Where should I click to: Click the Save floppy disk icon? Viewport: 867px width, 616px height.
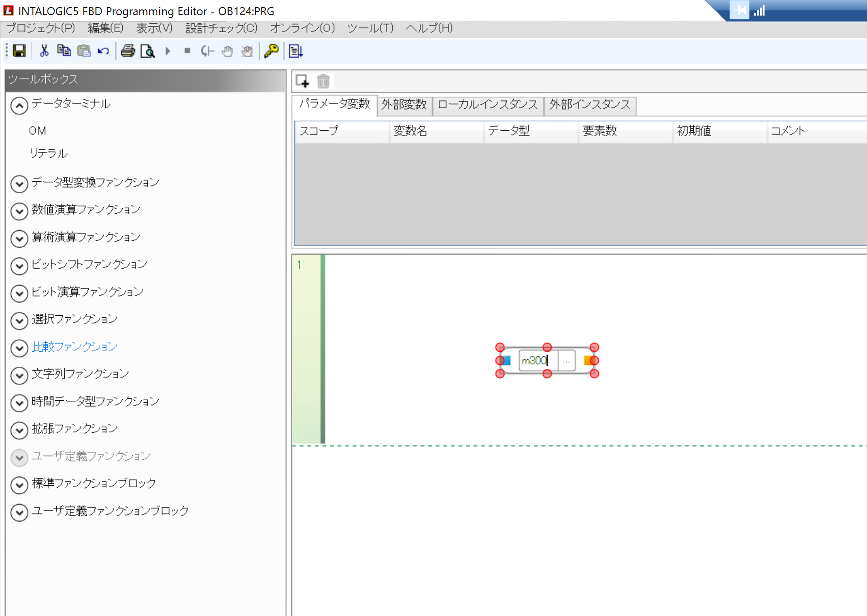[19, 51]
